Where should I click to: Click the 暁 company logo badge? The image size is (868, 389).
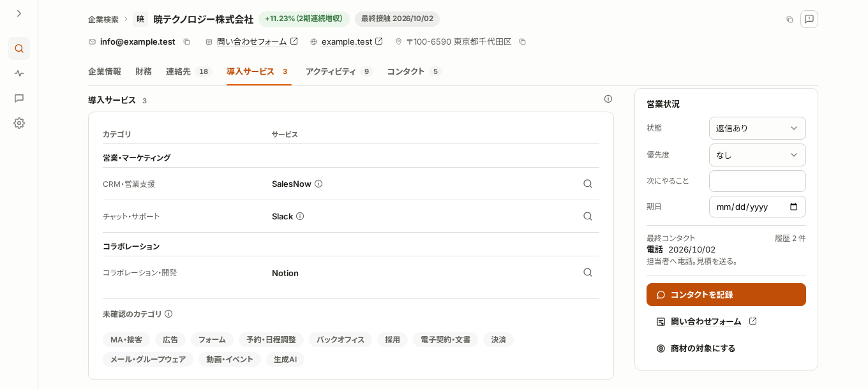point(140,19)
